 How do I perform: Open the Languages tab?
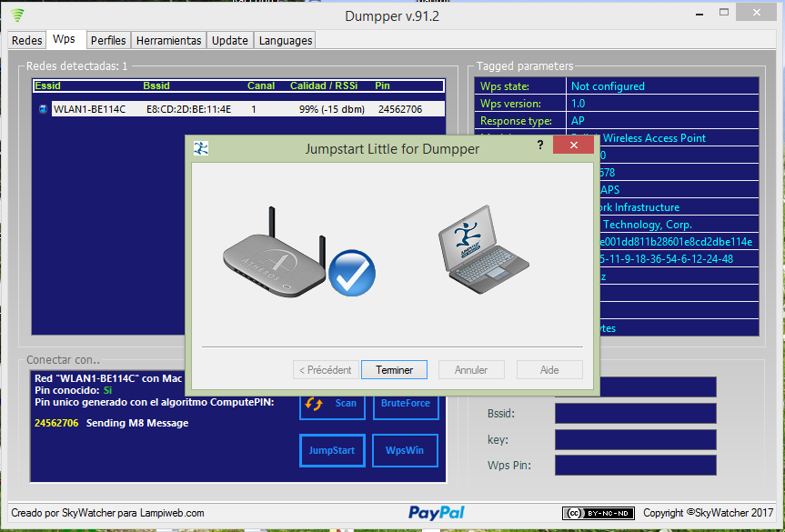[x=286, y=41]
